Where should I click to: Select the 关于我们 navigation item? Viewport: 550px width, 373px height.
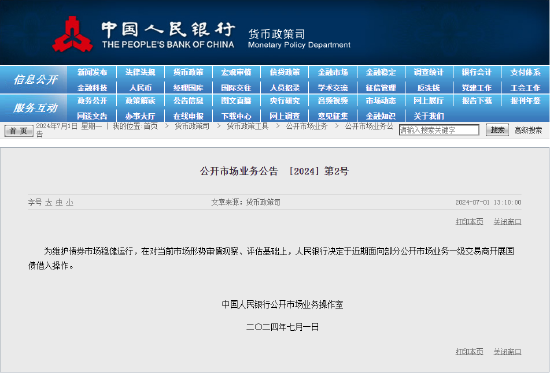click(429, 116)
